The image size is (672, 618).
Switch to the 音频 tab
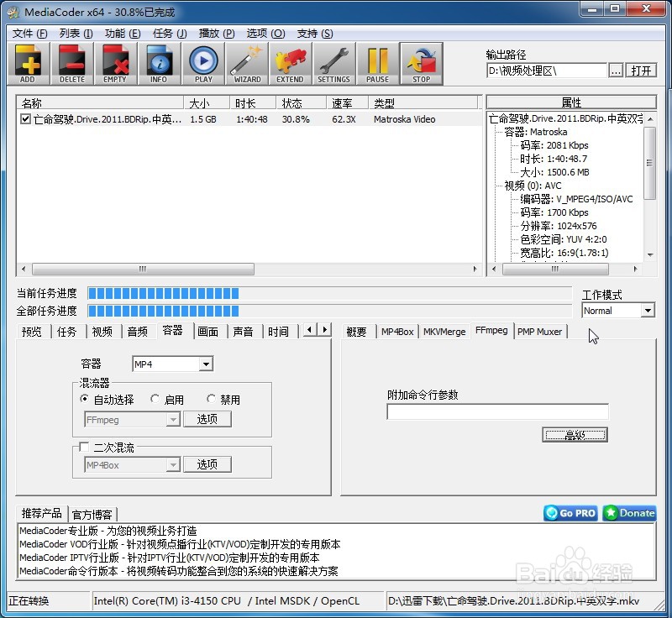[138, 332]
